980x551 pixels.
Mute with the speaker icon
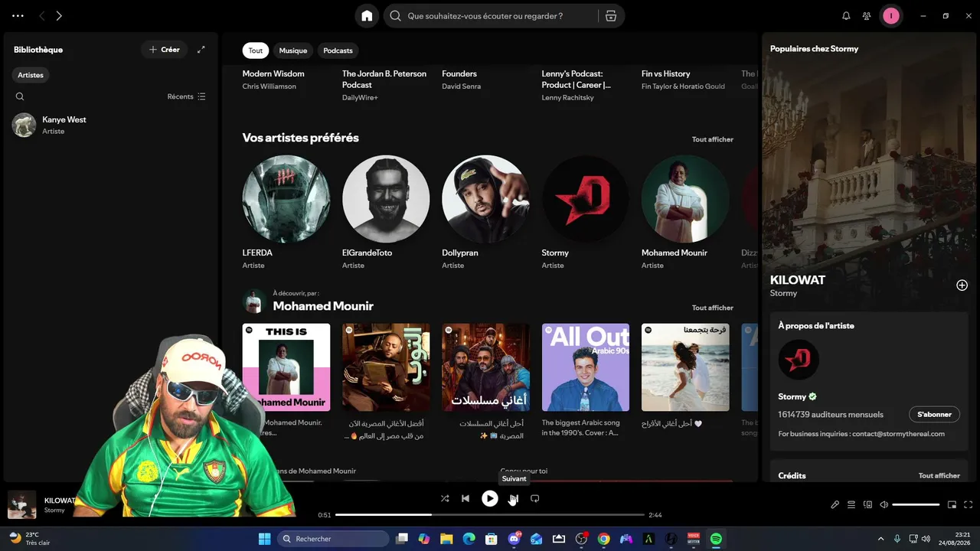coord(884,504)
